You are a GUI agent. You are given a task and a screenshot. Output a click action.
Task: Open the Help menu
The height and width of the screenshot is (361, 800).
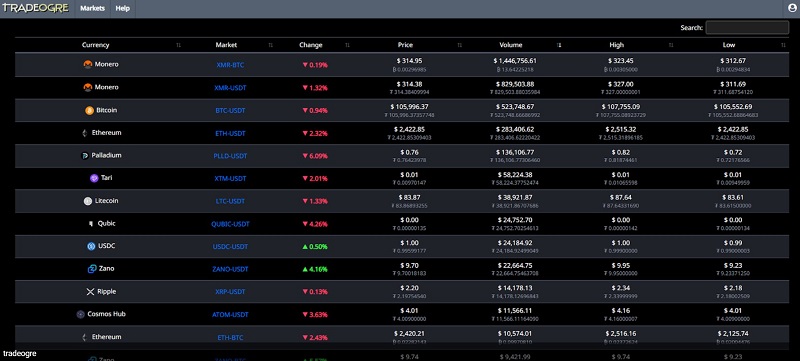point(122,9)
